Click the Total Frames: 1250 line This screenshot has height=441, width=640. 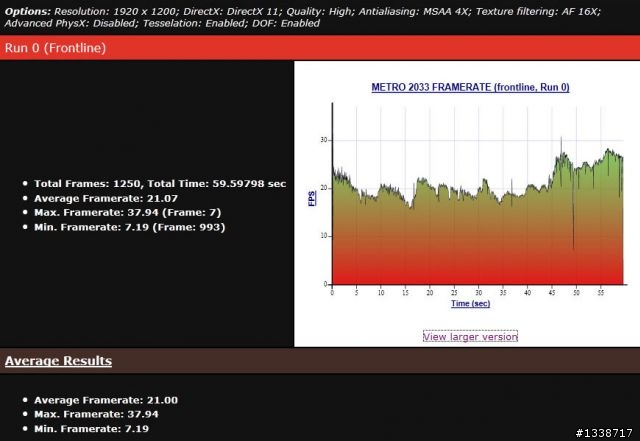(160, 184)
